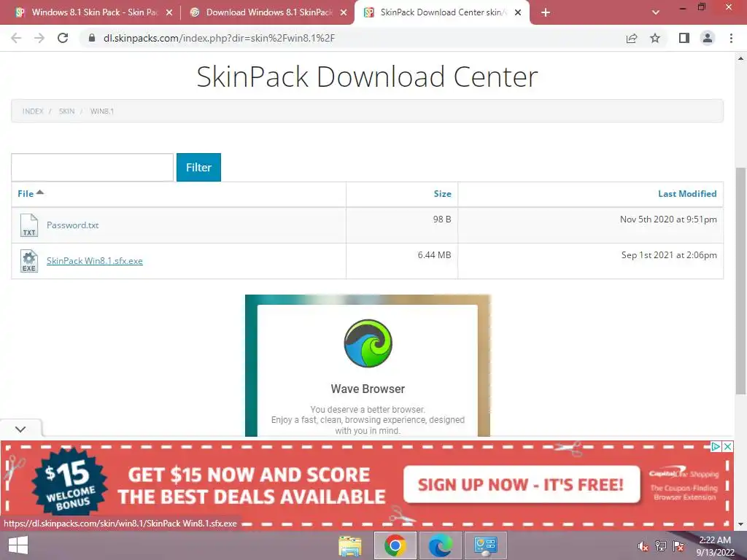Download SkinPack Win8.1.sfx.exe
This screenshot has width=747, height=560.
click(95, 261)
